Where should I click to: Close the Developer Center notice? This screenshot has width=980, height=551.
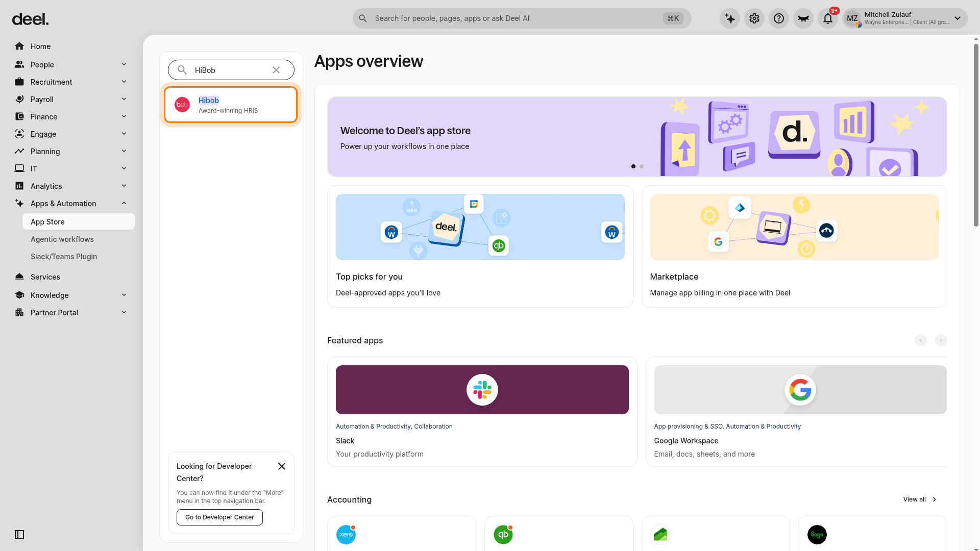point(282,466)
